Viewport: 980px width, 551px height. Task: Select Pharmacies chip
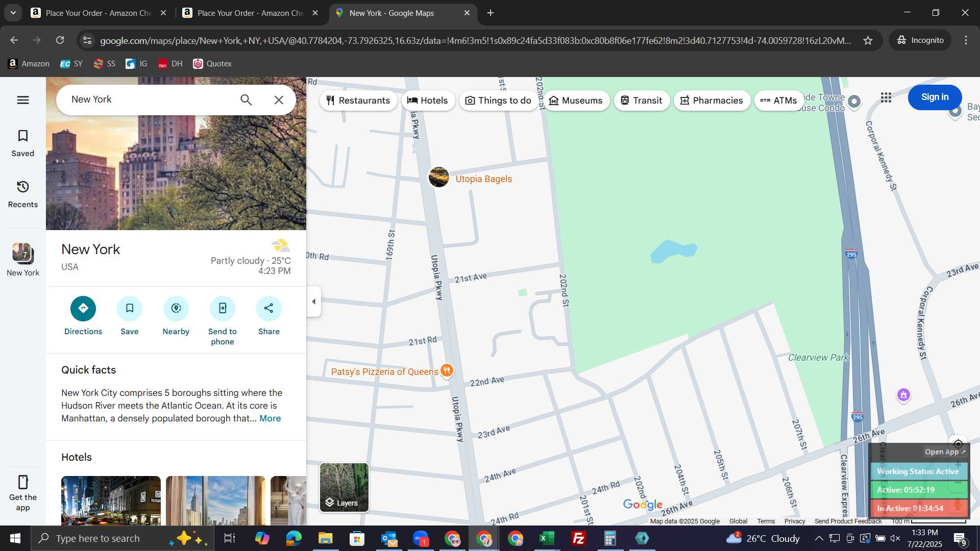tap(712, 101)
